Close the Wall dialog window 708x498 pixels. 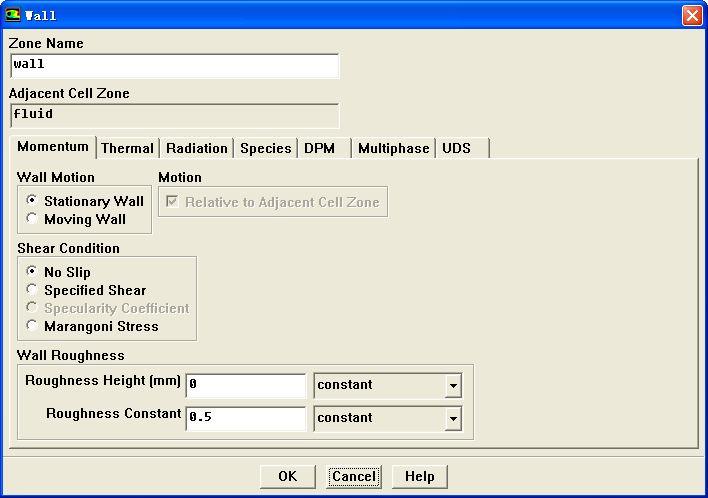click(x=691, y=15)
